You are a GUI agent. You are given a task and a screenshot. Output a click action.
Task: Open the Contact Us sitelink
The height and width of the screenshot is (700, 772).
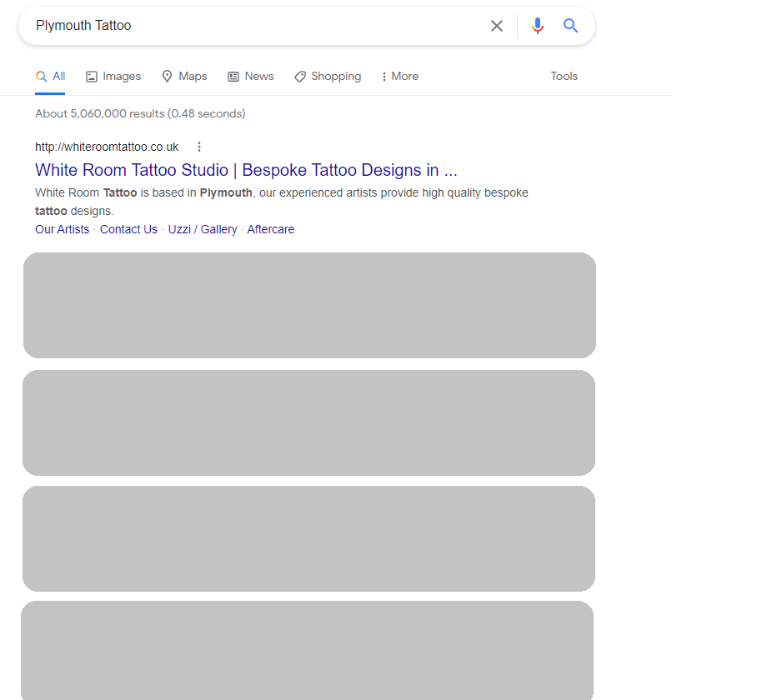click(x=128, y=229)
